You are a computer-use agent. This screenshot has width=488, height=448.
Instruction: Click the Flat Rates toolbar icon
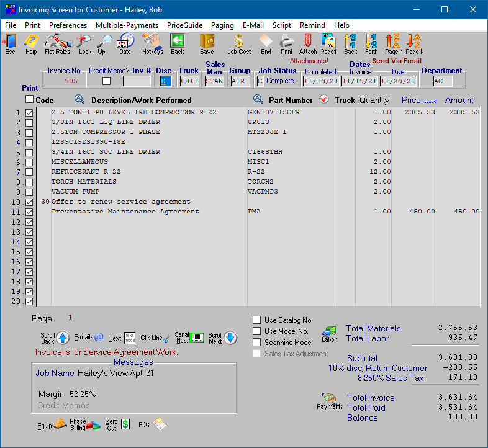57,43
